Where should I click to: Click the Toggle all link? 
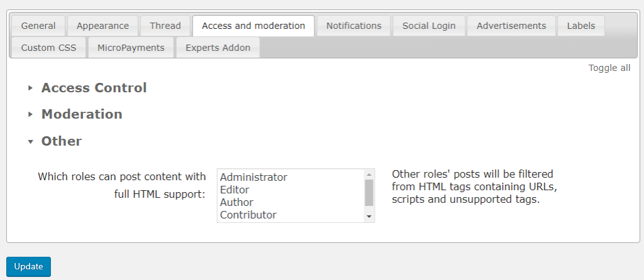[x=609, y=68]
